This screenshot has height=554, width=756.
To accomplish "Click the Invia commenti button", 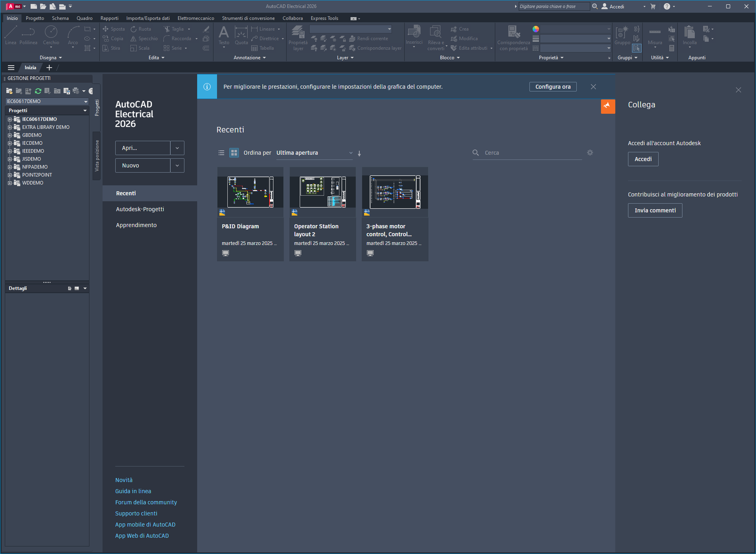I will point(655,210).
